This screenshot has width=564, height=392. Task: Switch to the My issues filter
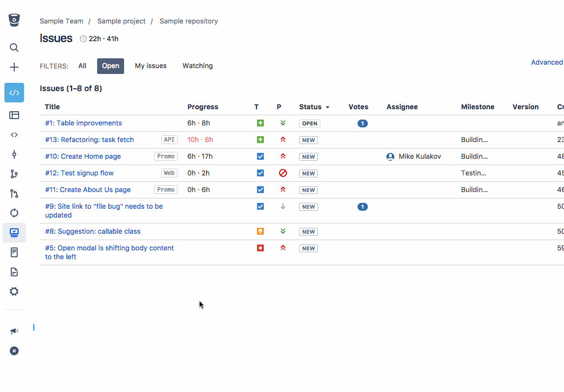click(151, 66)
